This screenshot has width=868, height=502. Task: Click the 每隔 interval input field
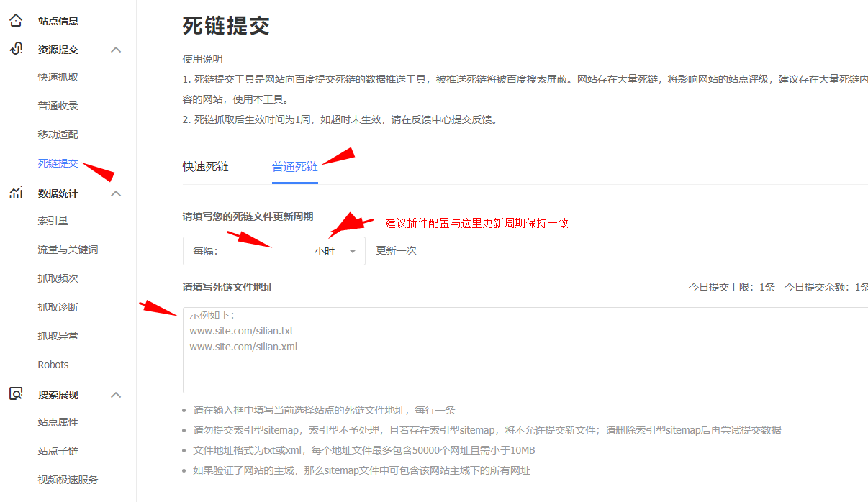246,251
